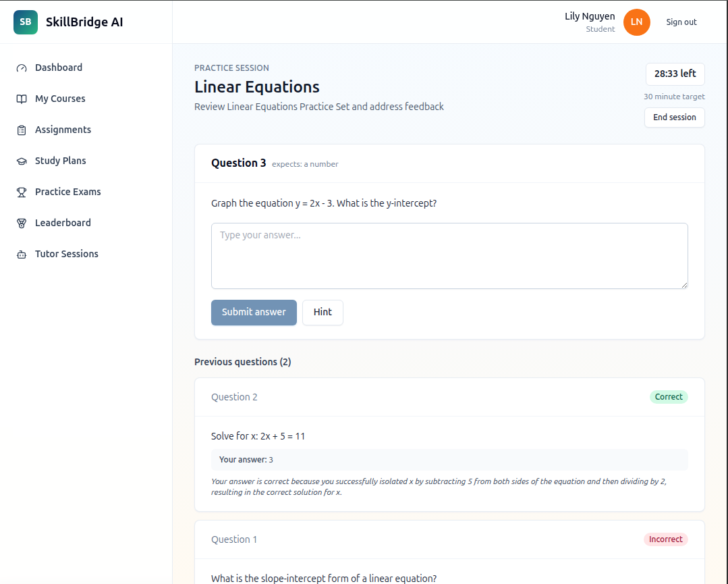This screenshot has height=584, width=728.
Task: Click the answer text box
Action: pos(449,256)
